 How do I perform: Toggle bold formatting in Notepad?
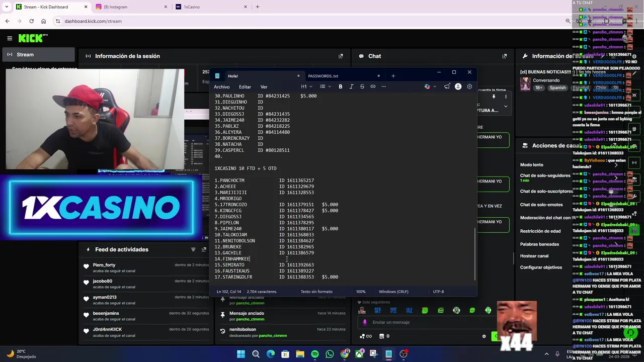coord(341,86)
